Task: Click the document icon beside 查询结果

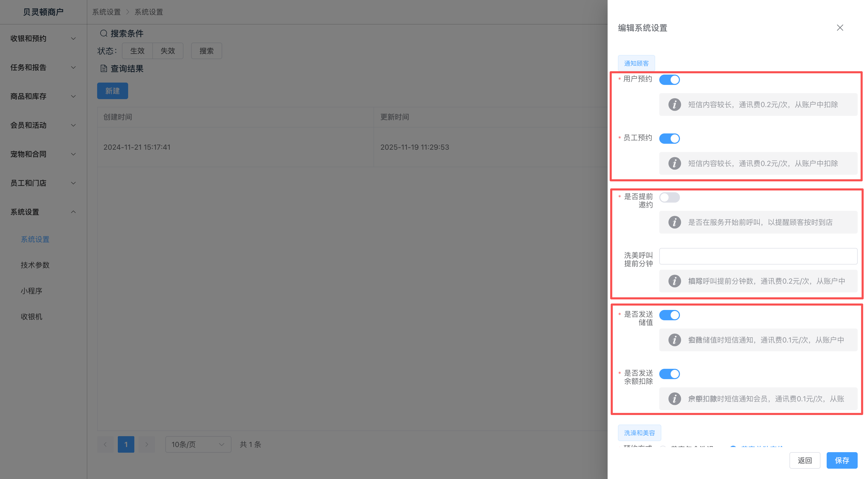Action: click(103, 69)
